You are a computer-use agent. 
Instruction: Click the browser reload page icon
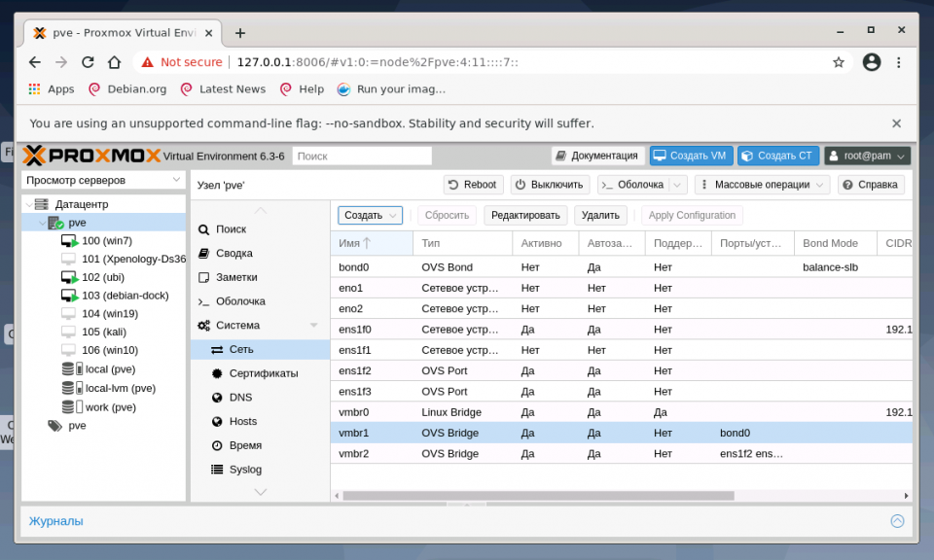pyautogui.click(x=88, y=62)
